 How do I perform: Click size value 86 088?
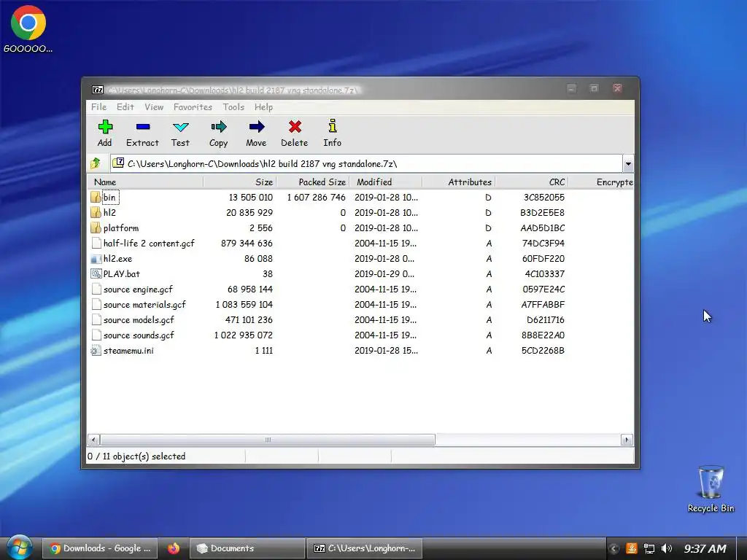tap(258, 259)
